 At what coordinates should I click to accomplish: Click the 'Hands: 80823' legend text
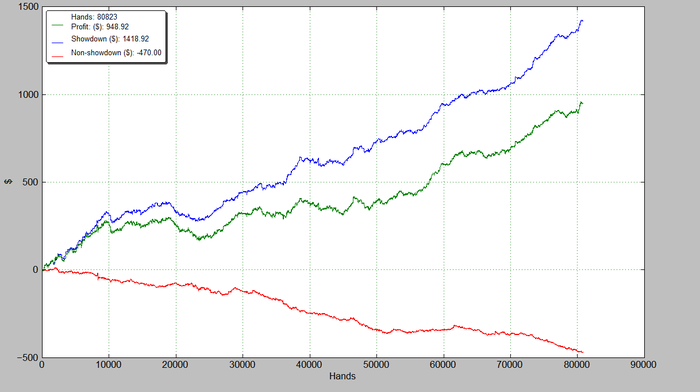click(94, 17)
